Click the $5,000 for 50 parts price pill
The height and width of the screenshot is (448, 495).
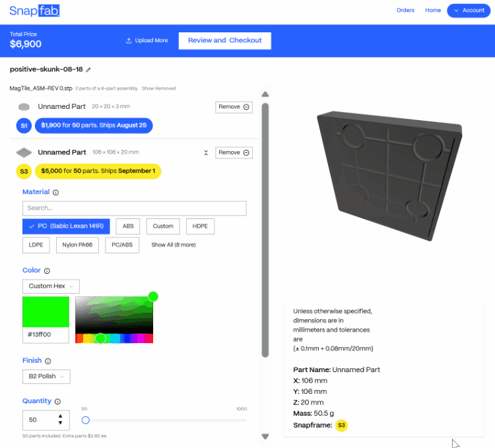(x=98, y=172)
